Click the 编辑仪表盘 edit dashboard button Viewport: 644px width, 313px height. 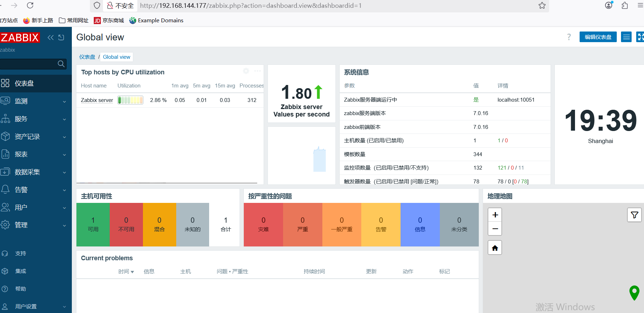tap(598, 37)
